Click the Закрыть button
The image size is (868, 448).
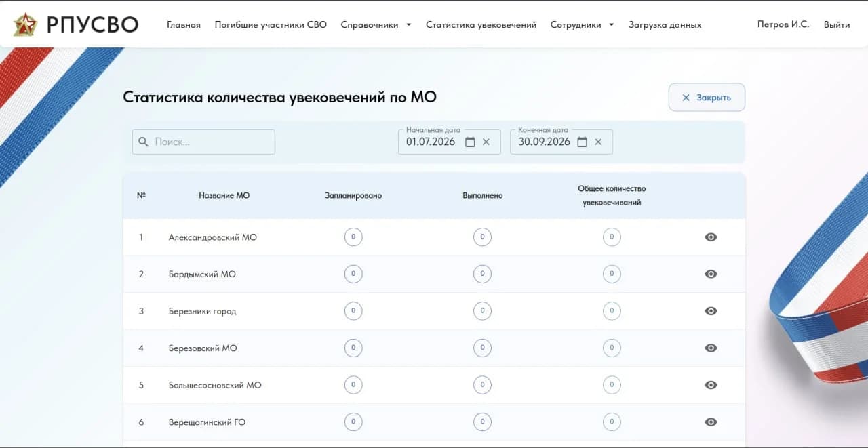click(707, 98)
